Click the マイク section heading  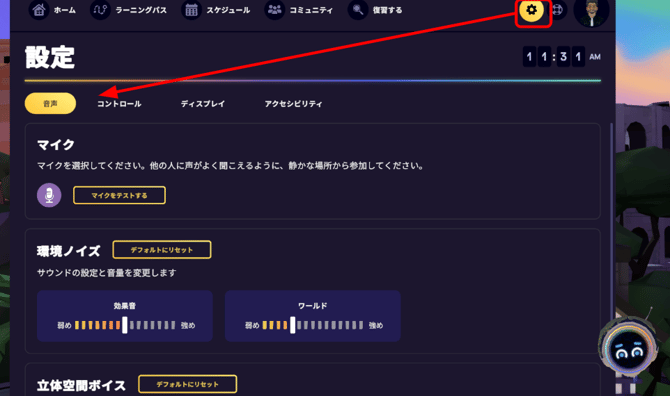click(x=56, y=145)
